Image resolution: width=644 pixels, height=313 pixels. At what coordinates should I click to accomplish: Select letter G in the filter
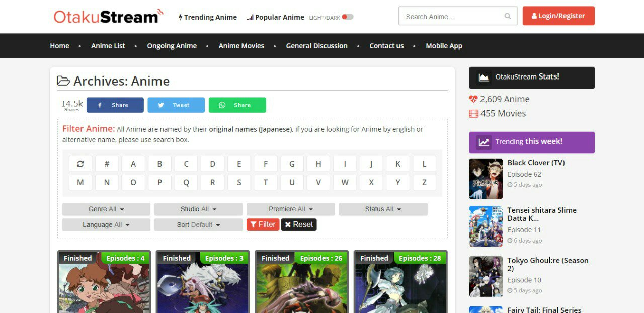[292, 164]
